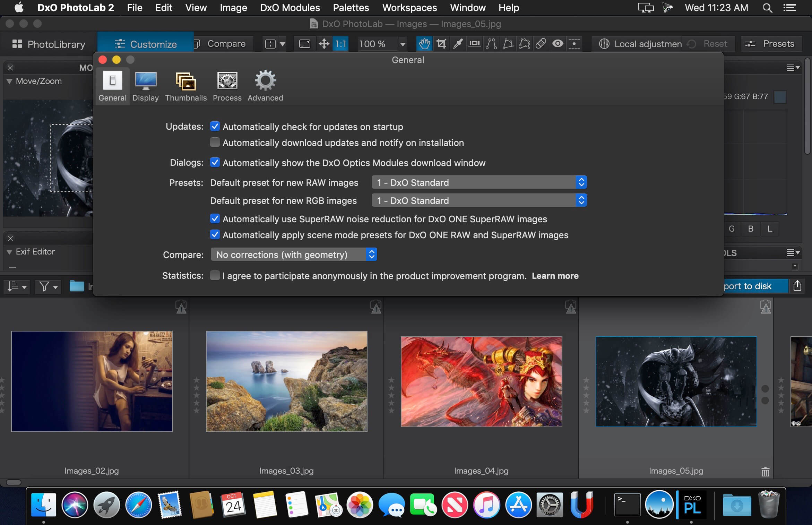Viewport: 812px width, 525px height.
Task: Open the Presets button
Action: [771, 44]
